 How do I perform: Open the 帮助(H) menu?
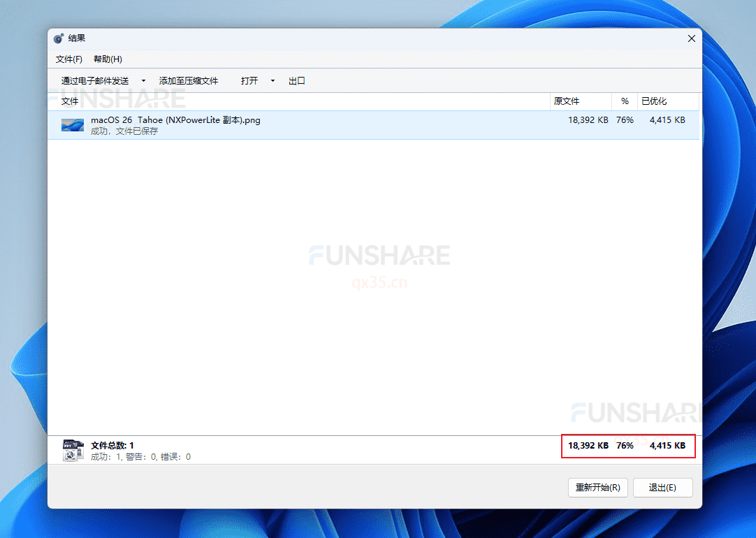[x=107, y=59]
